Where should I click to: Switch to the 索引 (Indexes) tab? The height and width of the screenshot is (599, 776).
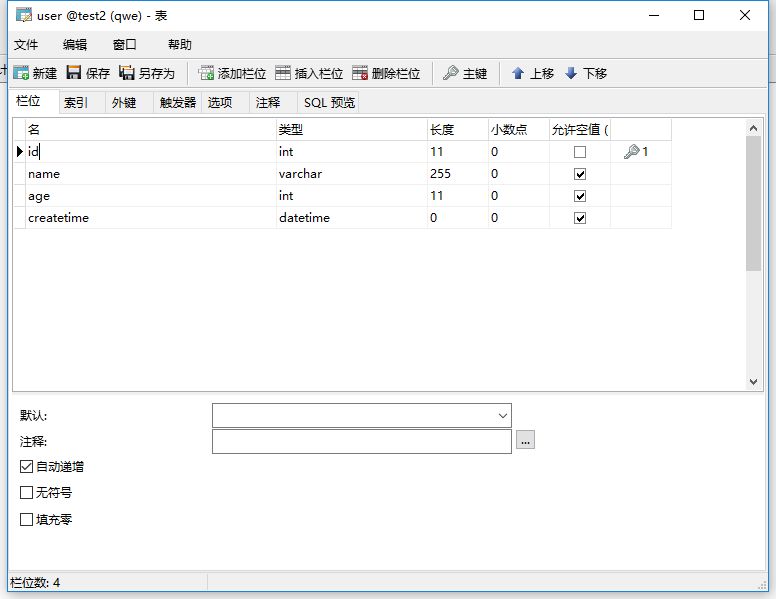click(76, 102)
